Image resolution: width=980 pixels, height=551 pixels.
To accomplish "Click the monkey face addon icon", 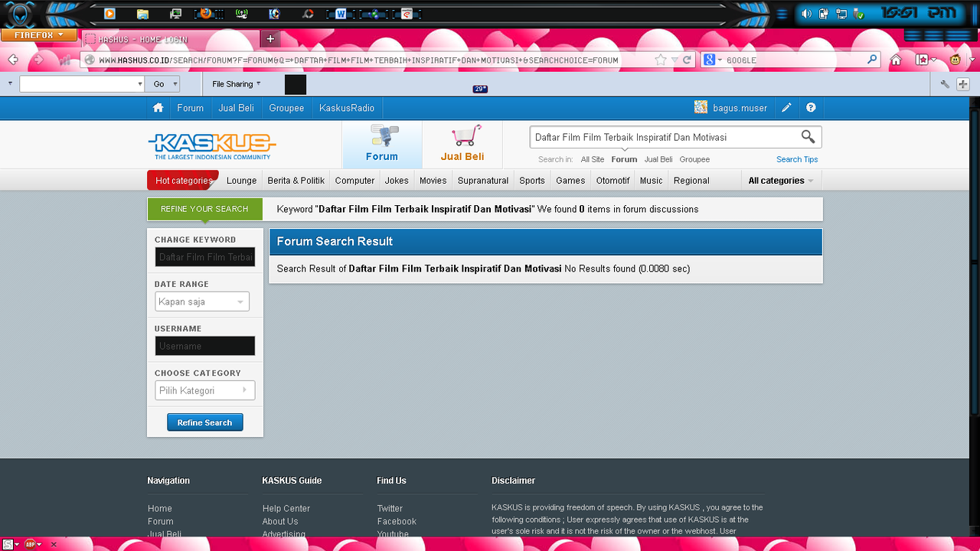I will 955,60.
